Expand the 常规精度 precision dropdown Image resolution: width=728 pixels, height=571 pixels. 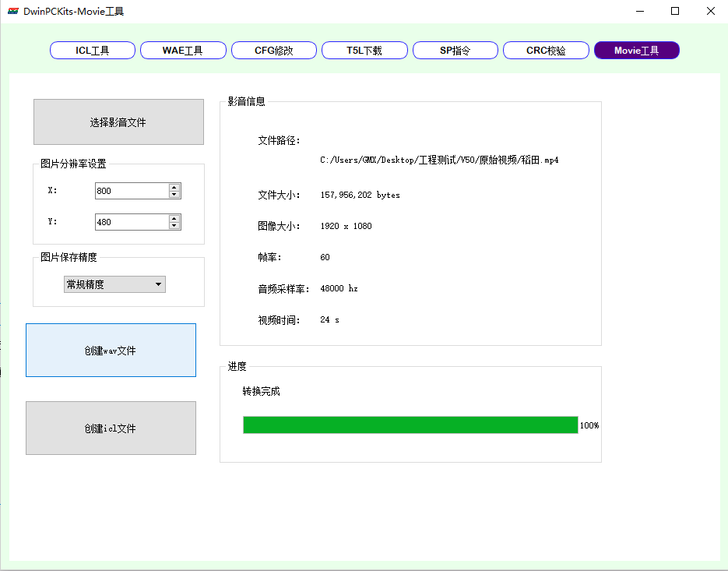click(x=114, y=285)
